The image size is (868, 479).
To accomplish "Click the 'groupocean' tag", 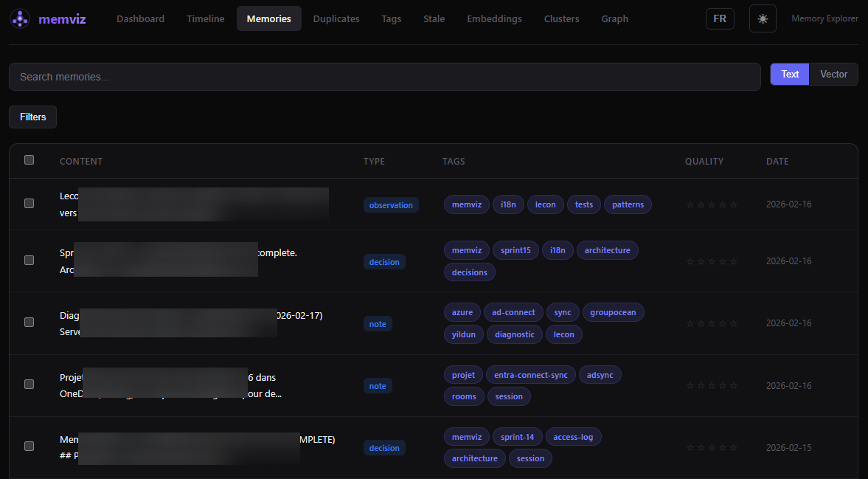I will [613, 312].
